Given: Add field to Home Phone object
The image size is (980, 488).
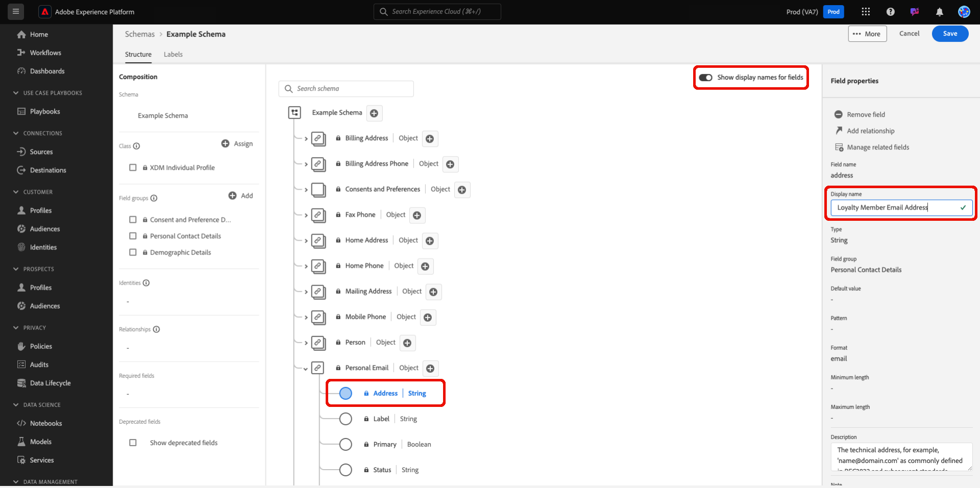Looking at the screenshot, I should 425,266.
